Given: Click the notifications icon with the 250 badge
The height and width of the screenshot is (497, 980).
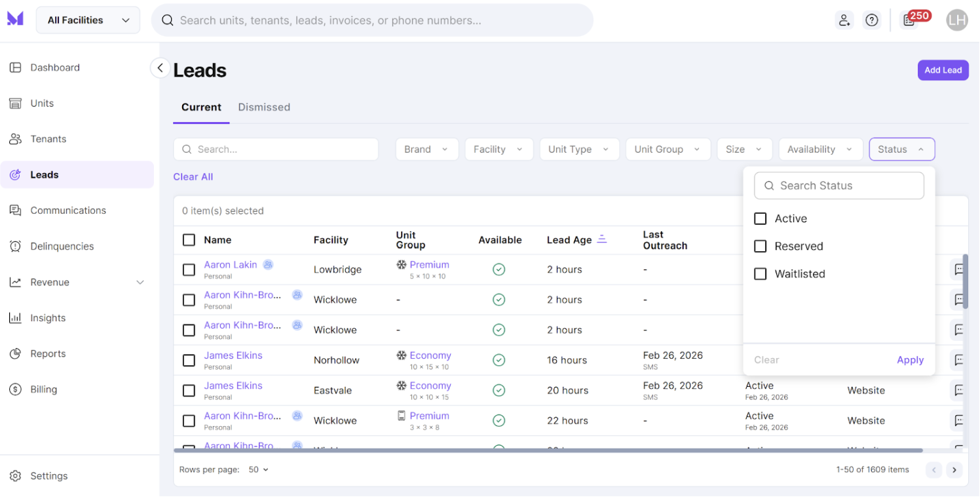Looking at the screenshot, I should 909,20.
